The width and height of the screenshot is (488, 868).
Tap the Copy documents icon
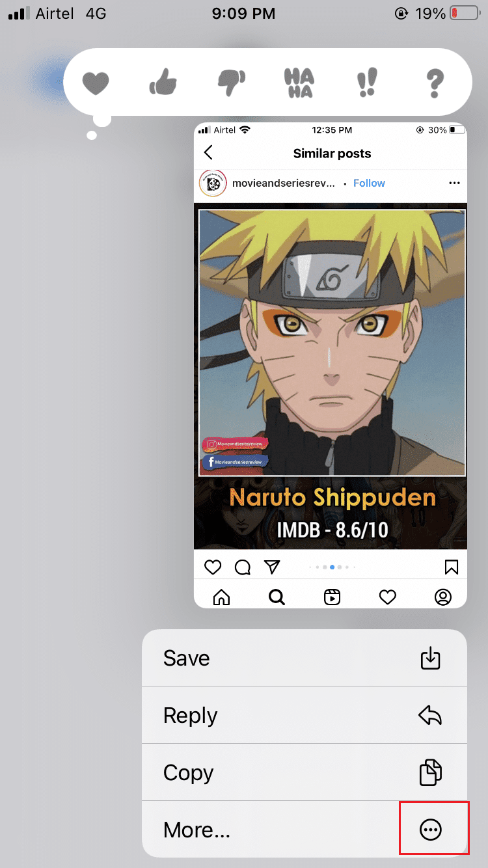pyautogui.click(x=430, y=772)
